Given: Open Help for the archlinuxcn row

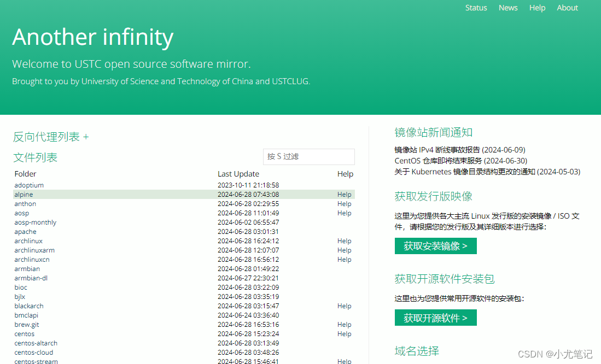Looking at the screenshot, I should 344,260.
